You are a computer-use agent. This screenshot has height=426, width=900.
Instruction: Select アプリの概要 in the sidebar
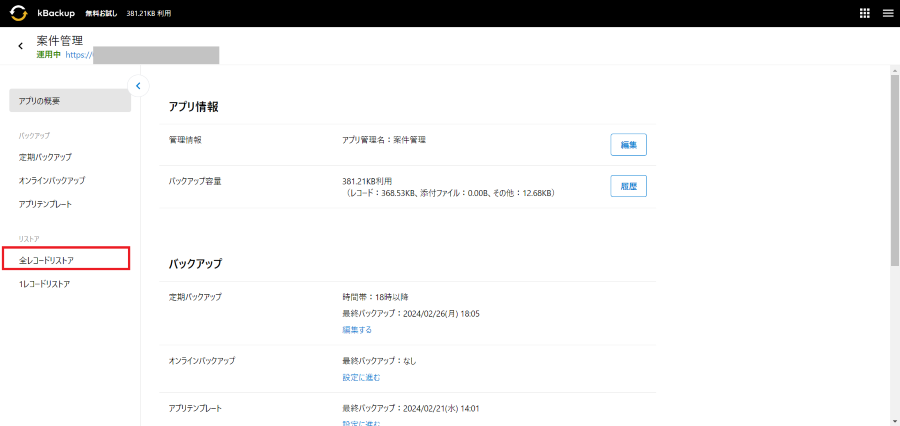pyautogui.click(x=69, y=101)
